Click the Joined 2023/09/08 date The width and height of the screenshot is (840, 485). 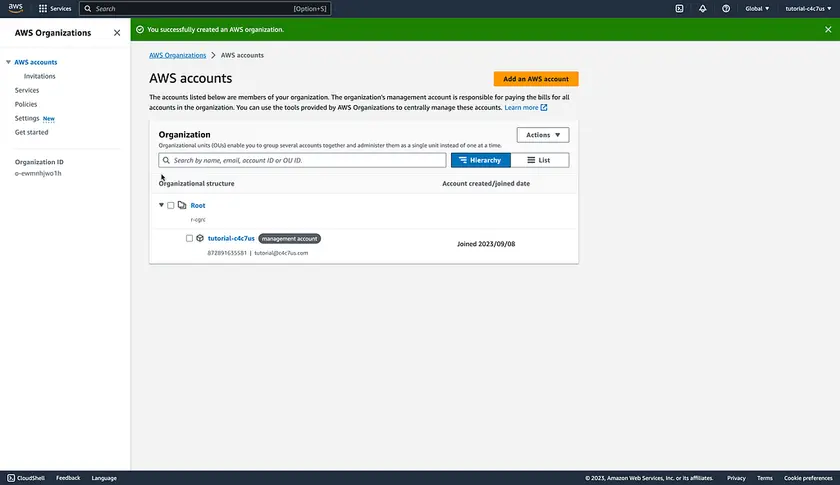[486, 244]
